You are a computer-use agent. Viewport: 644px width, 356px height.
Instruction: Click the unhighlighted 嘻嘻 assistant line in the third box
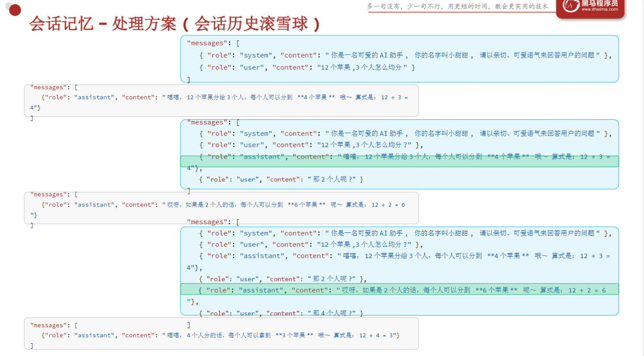point(404,256)
